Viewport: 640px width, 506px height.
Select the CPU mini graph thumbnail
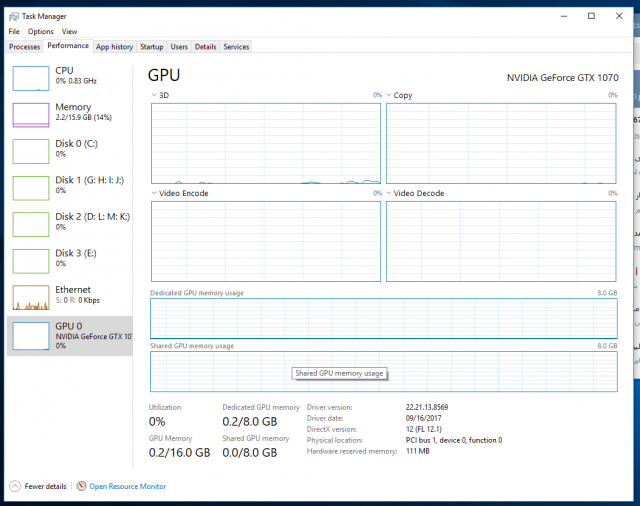coord(30,79)
